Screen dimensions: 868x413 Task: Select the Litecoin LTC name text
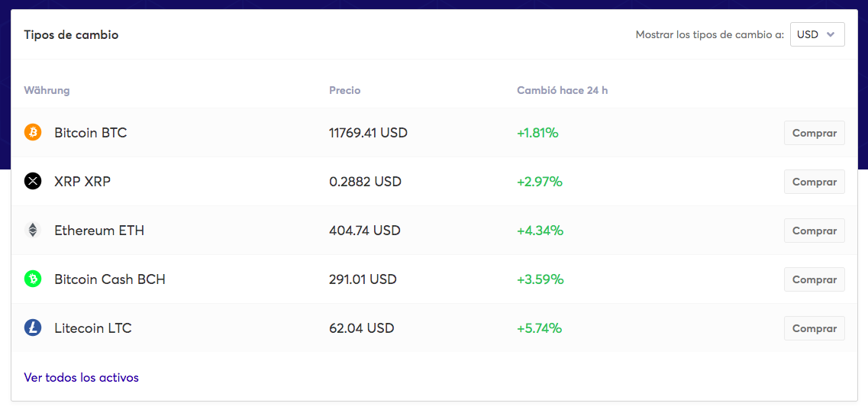[x=93, y=327]
